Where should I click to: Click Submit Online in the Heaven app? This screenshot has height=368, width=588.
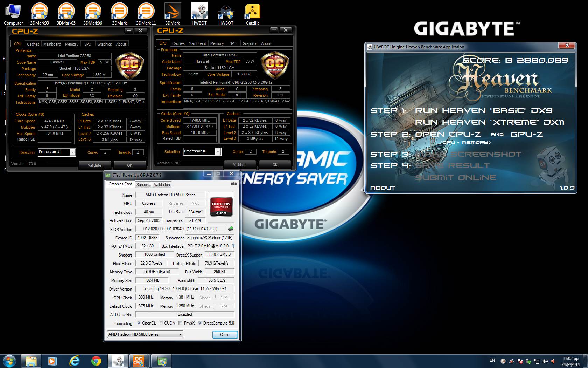click(456, 178)
